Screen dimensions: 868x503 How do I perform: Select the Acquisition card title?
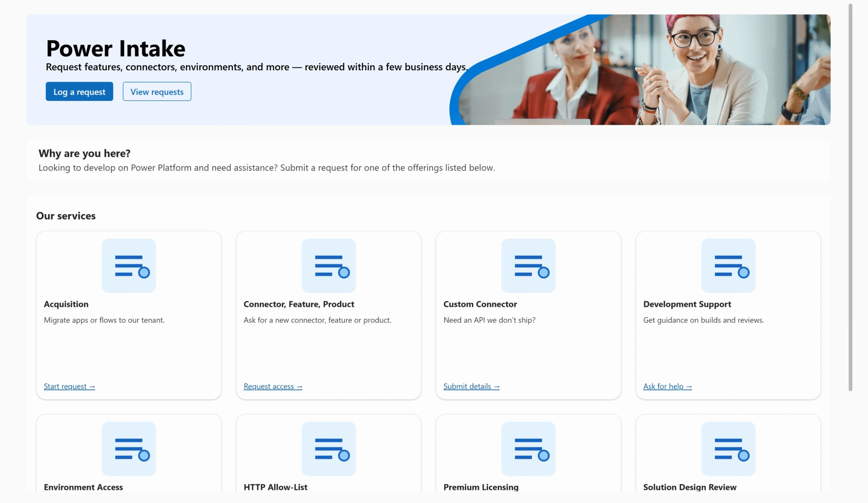tap(66, 304)
